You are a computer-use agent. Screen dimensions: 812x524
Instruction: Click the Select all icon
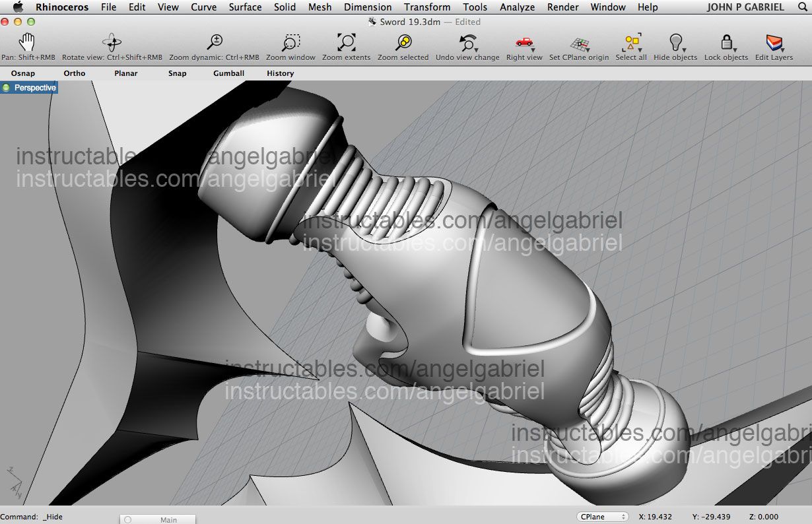tap(630, 44)
